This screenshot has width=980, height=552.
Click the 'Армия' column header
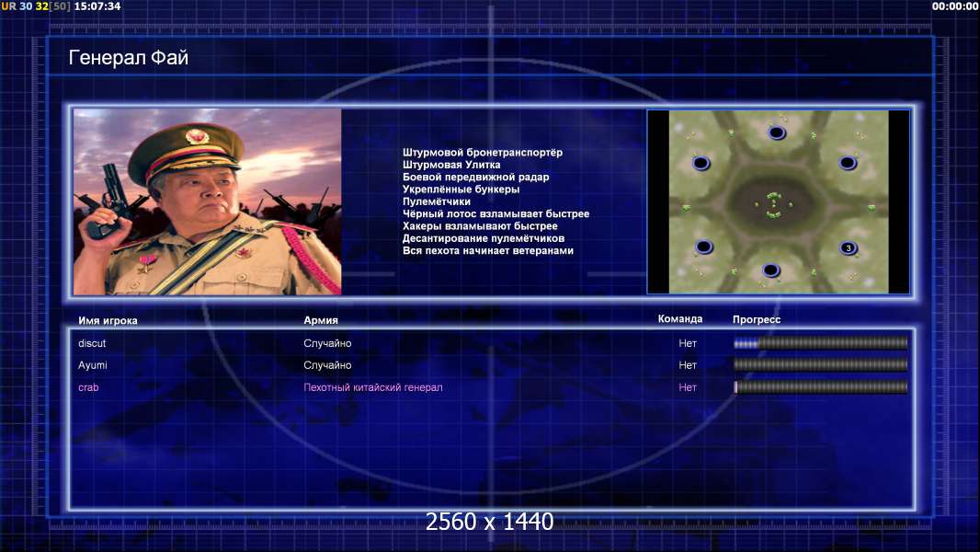321,320
